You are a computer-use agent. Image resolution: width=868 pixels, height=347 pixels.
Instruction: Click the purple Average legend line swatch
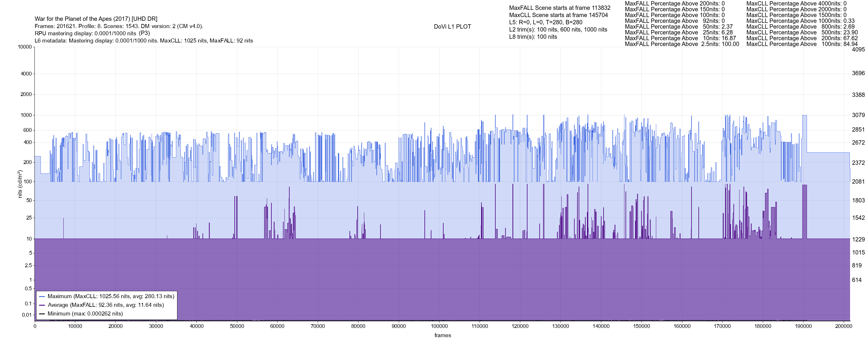pos(42,305)
